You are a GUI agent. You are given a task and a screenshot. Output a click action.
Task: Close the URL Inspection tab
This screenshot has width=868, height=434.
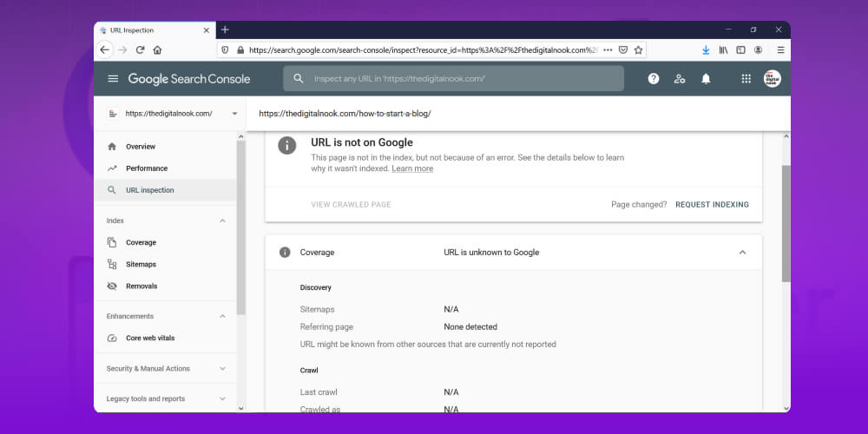[207, 30]
